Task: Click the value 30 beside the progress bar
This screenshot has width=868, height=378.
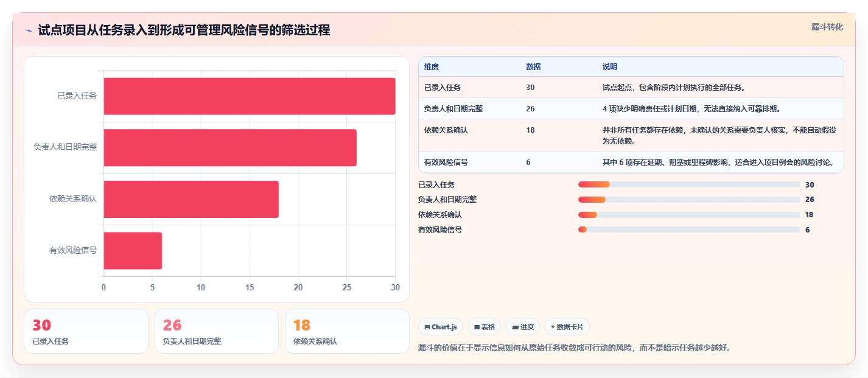Action: pos(810,185)
